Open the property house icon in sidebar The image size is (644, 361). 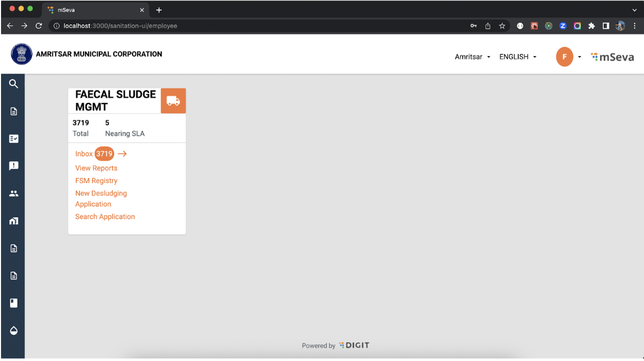click(14, 221)
